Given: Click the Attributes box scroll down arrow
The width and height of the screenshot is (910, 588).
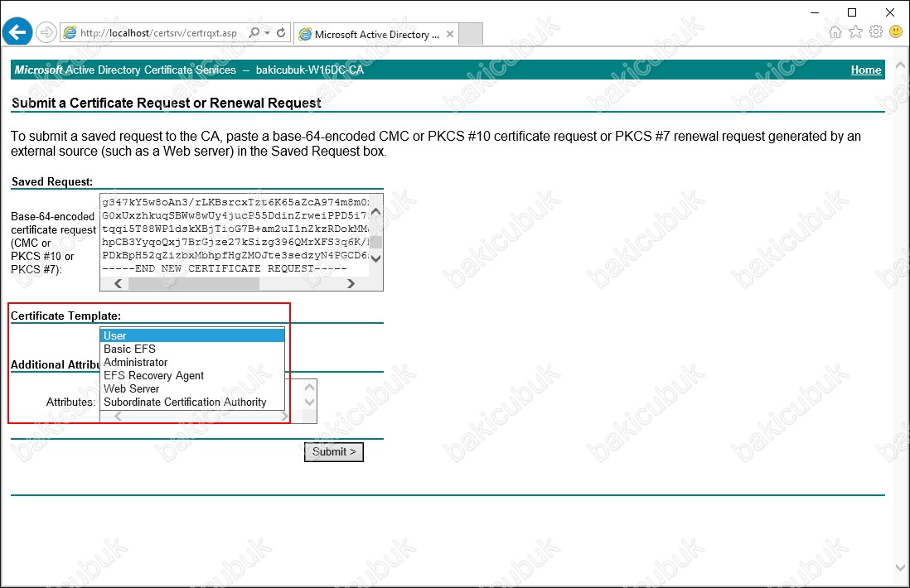Looking at the screenshot, I should coord(310,402).
